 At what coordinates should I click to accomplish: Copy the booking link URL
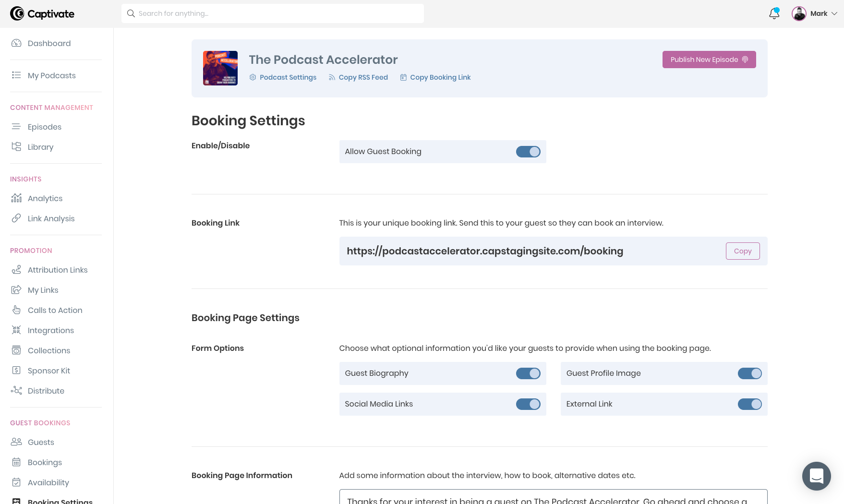[743, 251]
